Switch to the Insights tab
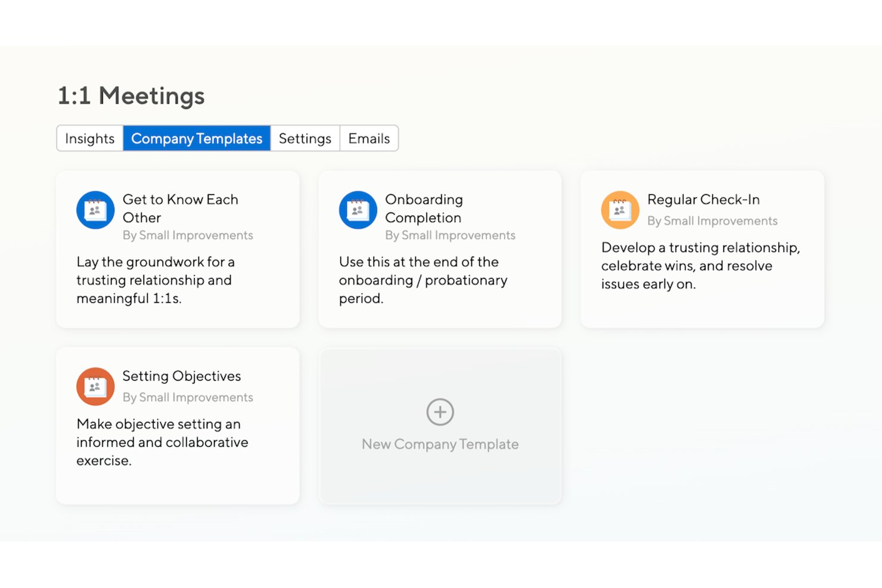882x588 pixels. click(x=90, y=138)
